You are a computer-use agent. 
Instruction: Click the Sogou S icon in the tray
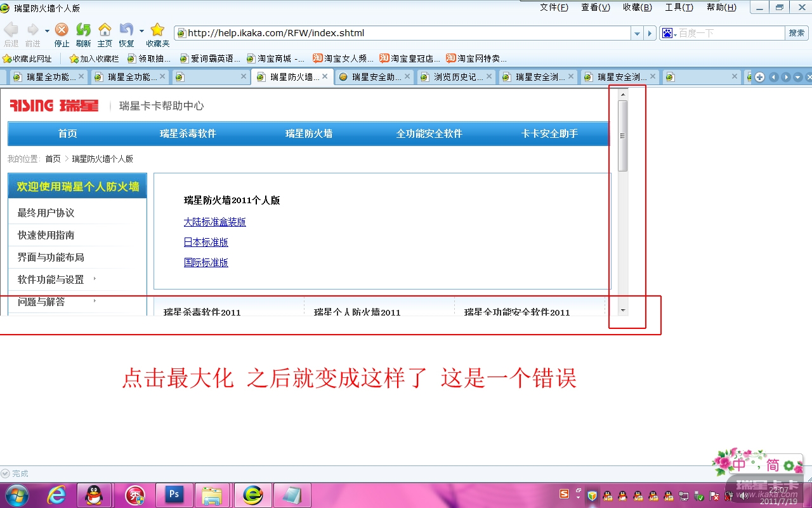pyautogui.click(x=564, y=494)
